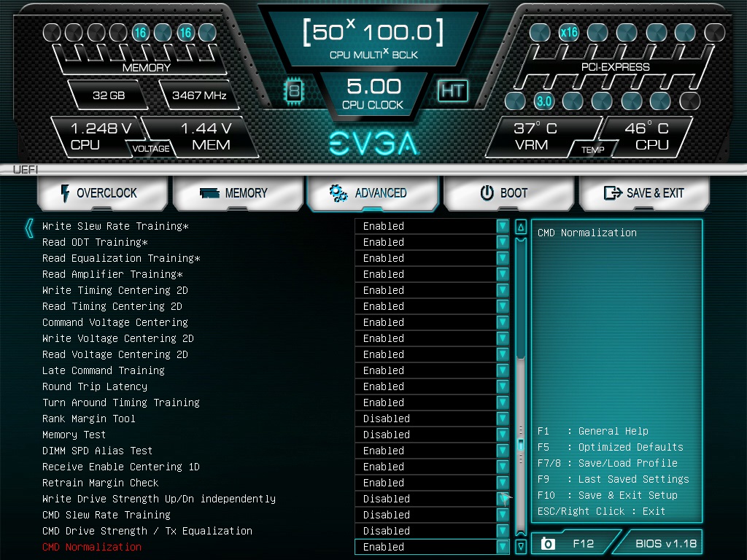Select the Rank Margin Tool label
747x560 pixels.
click(x=88, y=419)
